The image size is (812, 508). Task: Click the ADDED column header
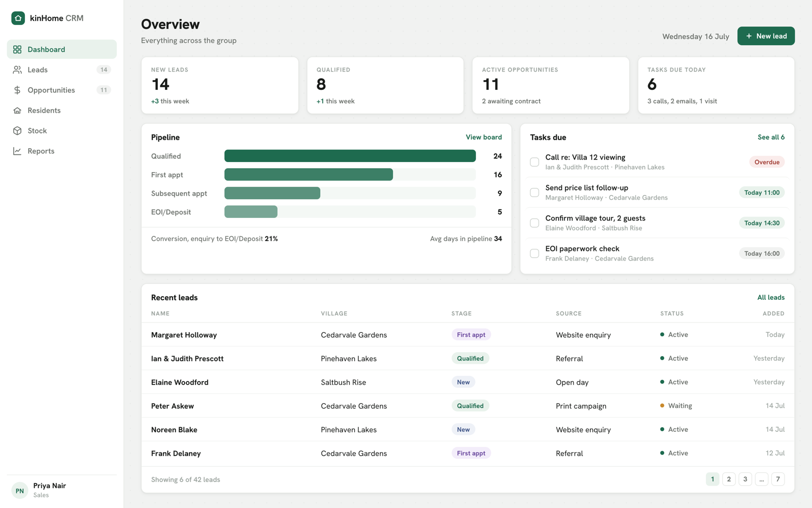(773, 313)
